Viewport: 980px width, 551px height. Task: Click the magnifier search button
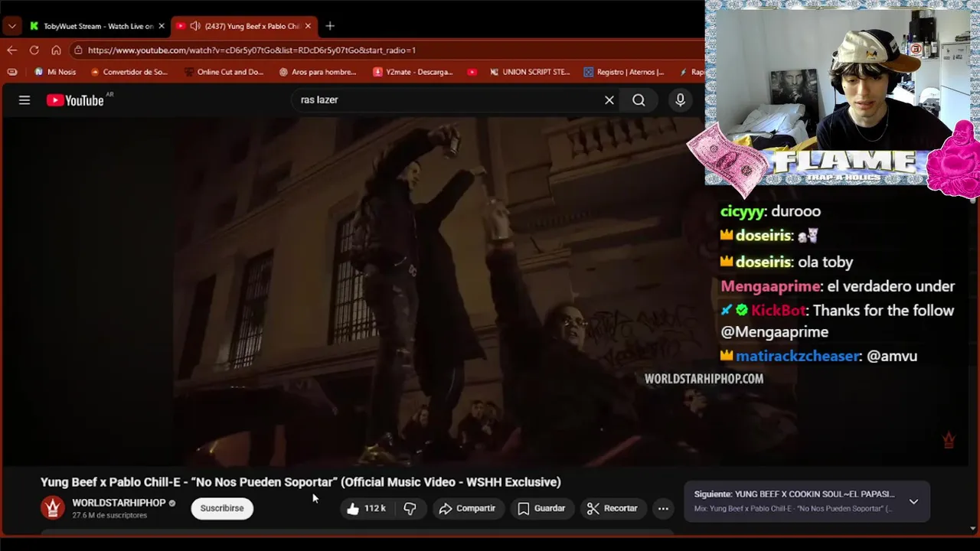(x=639, y=100)
